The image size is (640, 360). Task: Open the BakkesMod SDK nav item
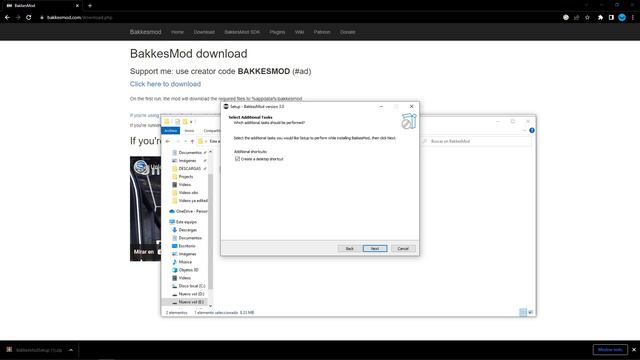(242, 32)
